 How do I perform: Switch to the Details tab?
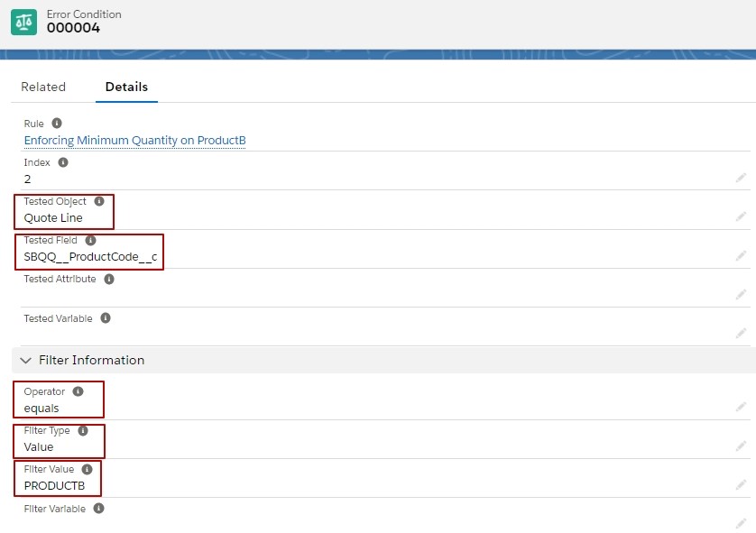coord(126,87)
